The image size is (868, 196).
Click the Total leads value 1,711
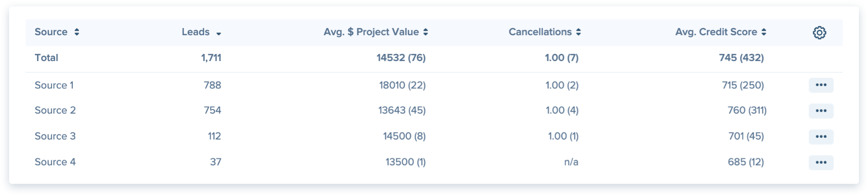point(211,58)
